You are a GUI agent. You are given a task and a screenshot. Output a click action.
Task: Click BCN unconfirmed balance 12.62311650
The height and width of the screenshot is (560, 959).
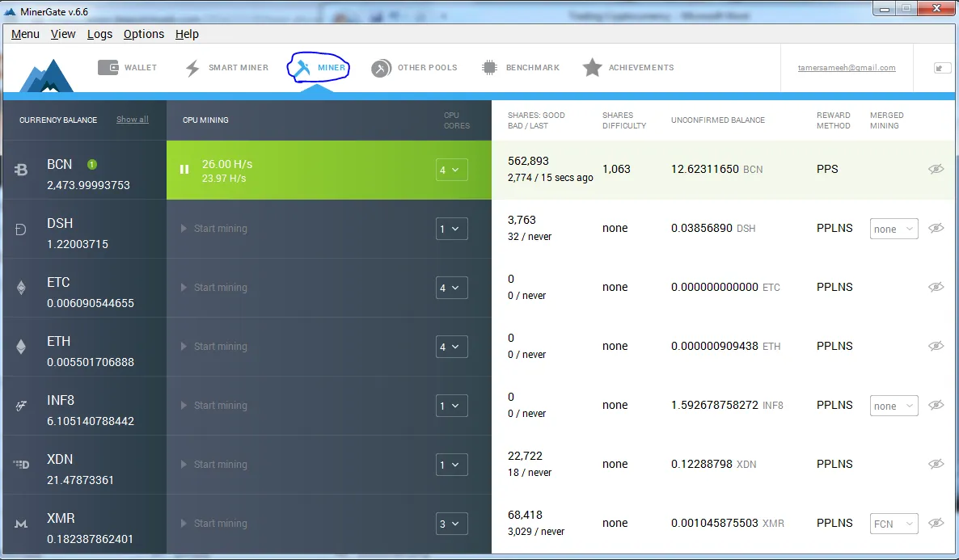coord(704,170)
